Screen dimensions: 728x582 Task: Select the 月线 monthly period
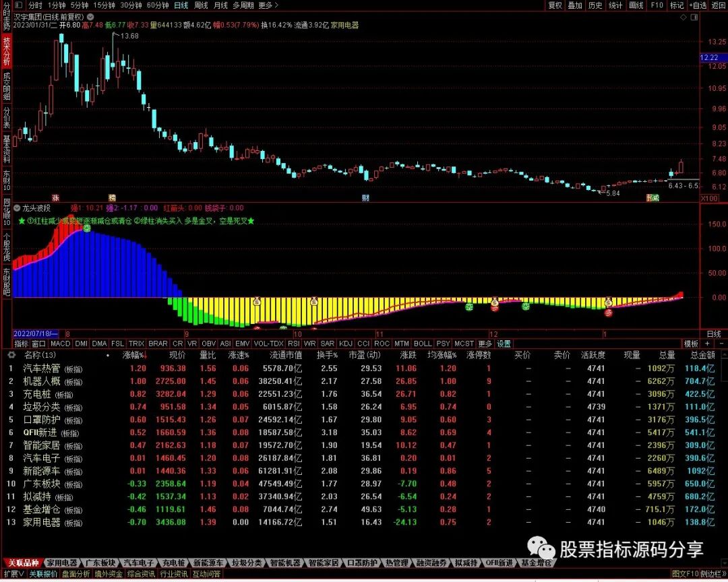[x=220, y=5]
